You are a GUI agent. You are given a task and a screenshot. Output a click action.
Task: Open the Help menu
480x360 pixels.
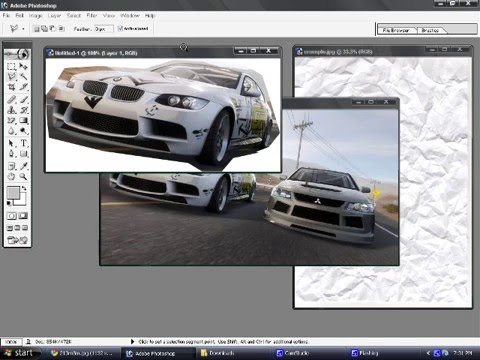click(x=150, y=16)
